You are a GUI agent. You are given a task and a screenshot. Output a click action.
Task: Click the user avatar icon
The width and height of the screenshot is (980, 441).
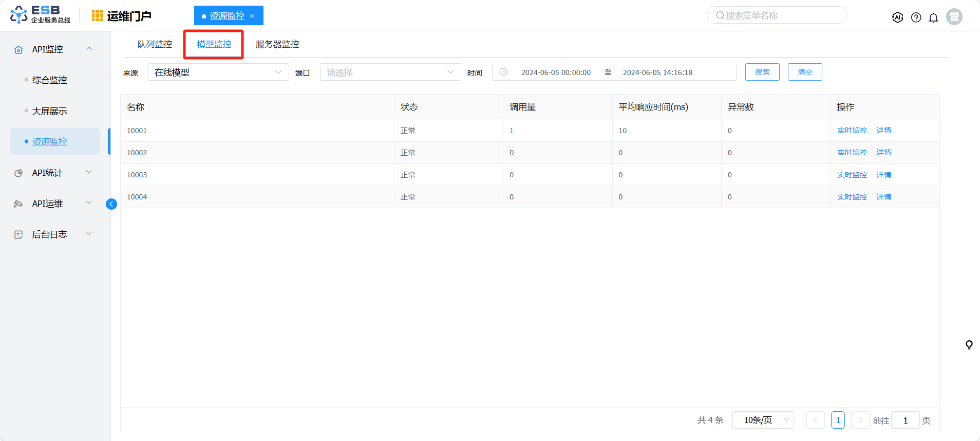(954, 17)
